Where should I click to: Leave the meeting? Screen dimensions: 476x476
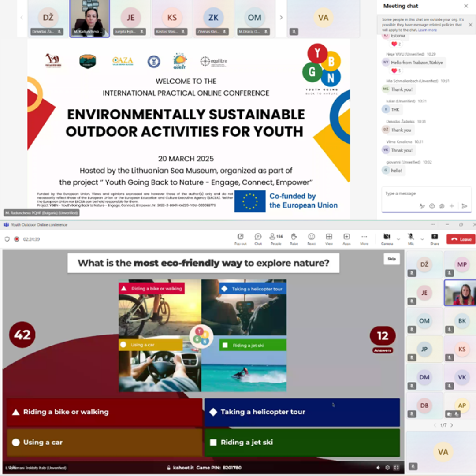click(461, 239)
